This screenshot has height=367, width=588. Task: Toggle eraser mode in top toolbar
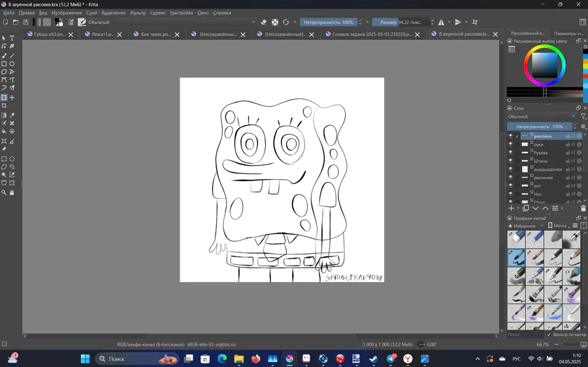(264, 22)
